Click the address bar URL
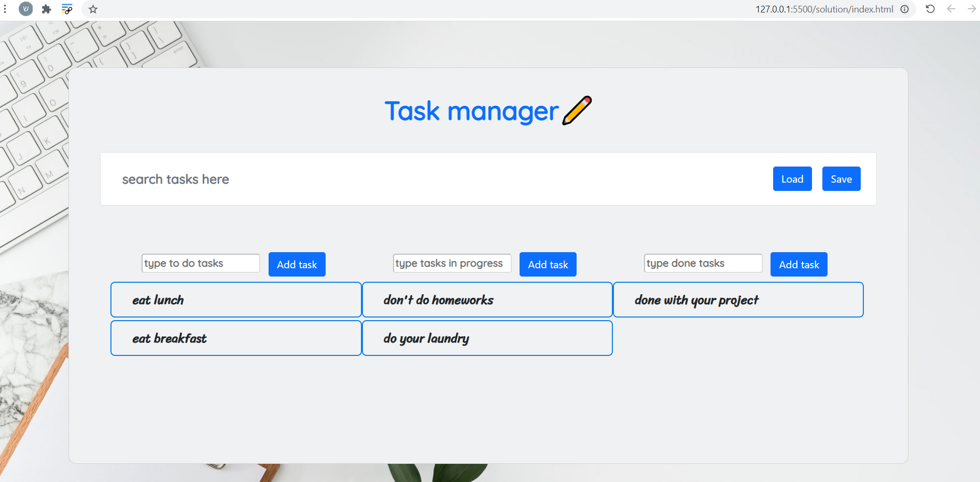This screenshot has height=482, width=980. [824, 9]
